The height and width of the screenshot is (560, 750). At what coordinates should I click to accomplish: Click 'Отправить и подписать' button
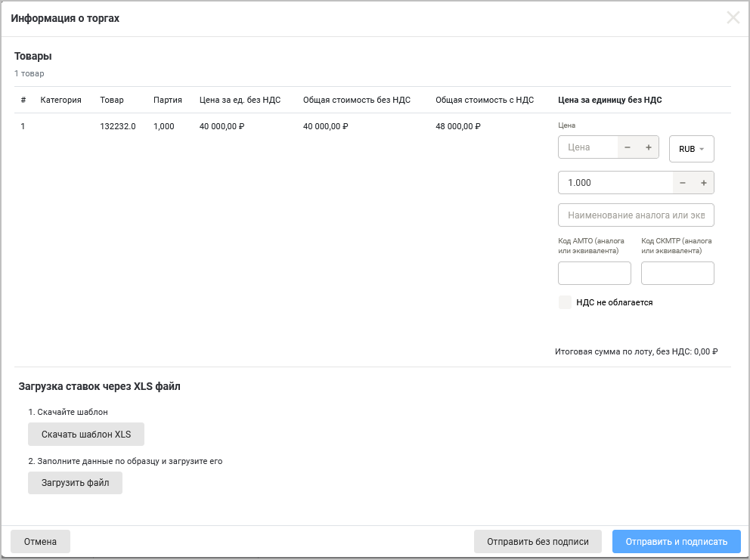click(676, 541)
